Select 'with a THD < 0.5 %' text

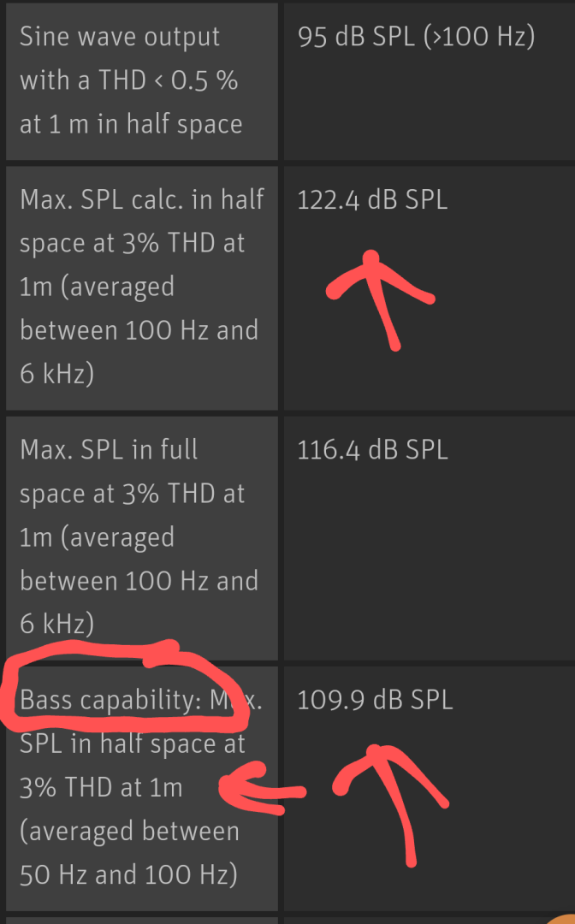coord(128,80)
